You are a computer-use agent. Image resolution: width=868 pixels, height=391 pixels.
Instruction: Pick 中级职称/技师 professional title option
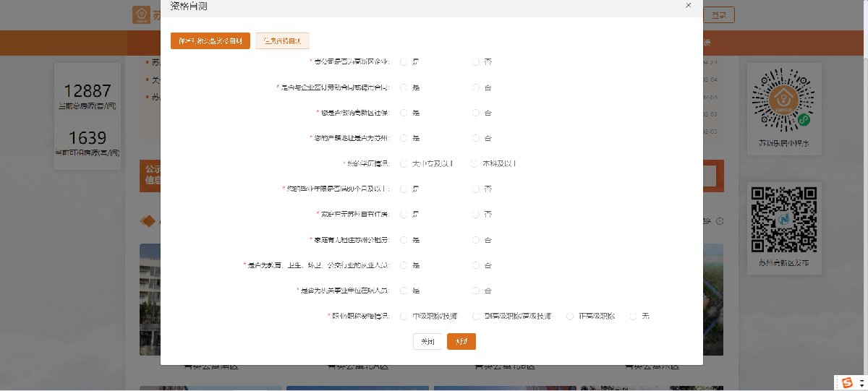[x=404, y=316]
